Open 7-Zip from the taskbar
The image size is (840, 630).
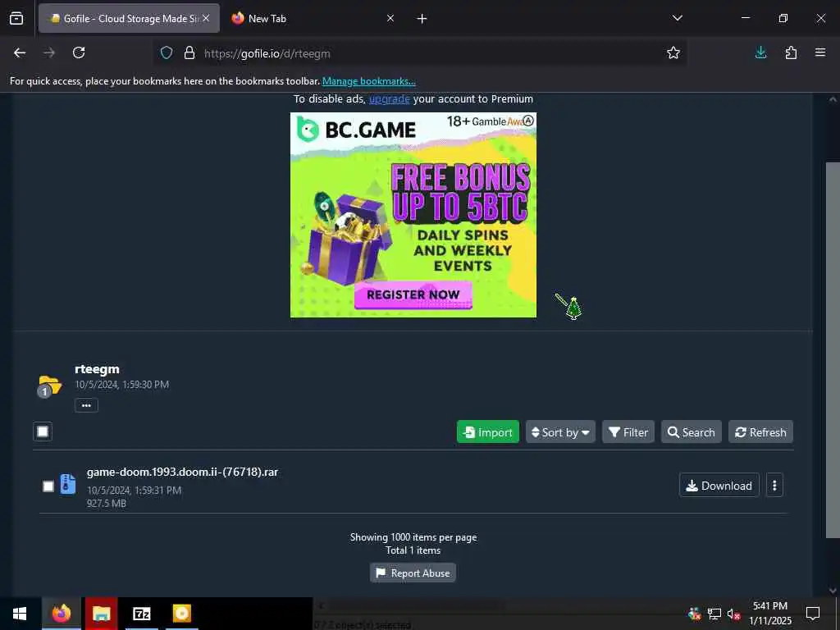tap(141, 614)
